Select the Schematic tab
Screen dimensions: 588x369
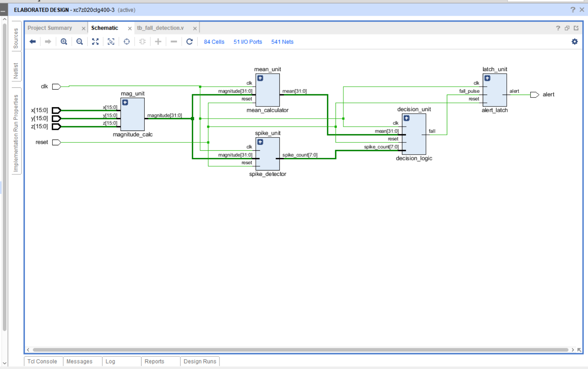(105, 28)
